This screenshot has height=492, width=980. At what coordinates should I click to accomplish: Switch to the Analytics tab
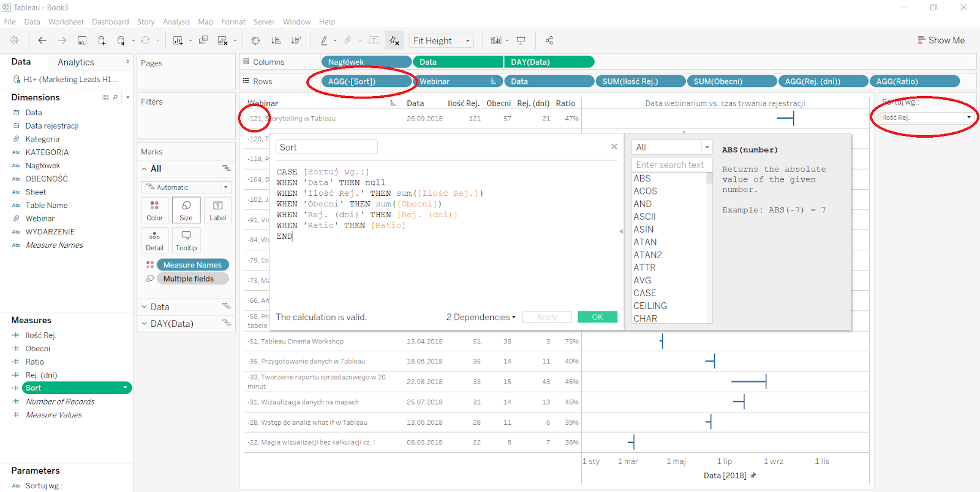coord(76,62)
